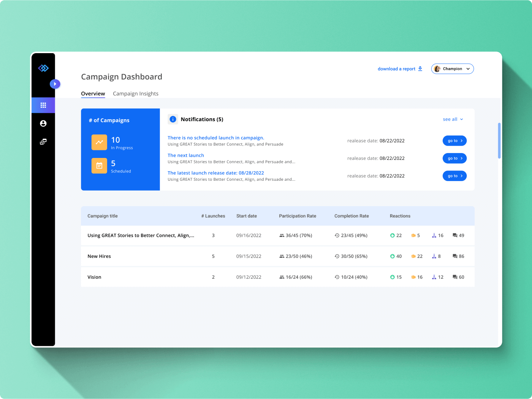Expand the Champion account dropdown
Image resolution: width=532 pixels, height=399 pixels.
coord(452,69)
